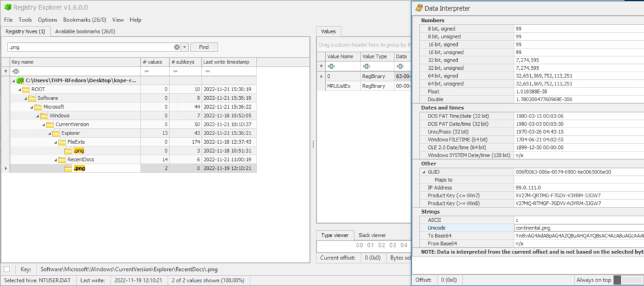Click the Microsoft folder icon
Viewport: 644px width, 286px height.
38,107
